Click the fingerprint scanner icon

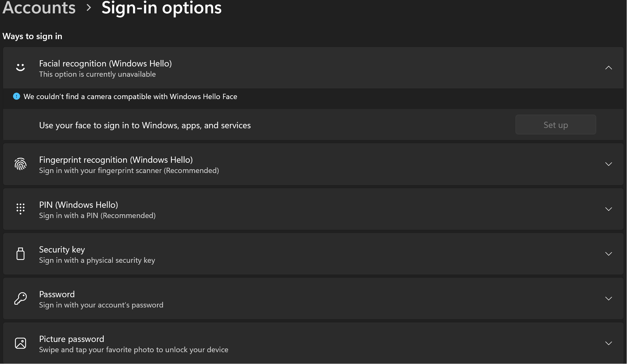(21, 164)
